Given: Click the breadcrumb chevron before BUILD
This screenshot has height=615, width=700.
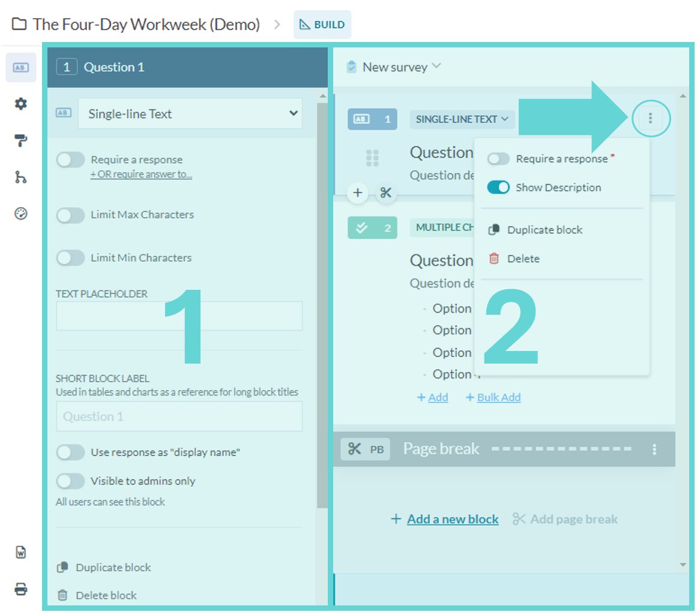Looking at the screenshot, I should coord(277,24).
